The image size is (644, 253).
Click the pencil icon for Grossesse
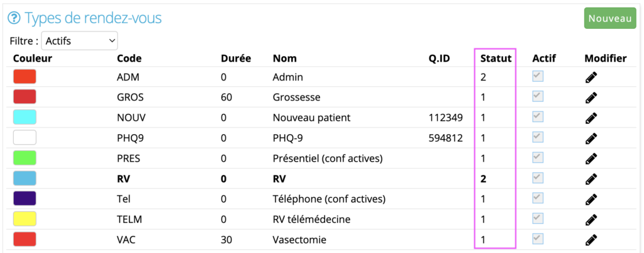pos(591,98)
